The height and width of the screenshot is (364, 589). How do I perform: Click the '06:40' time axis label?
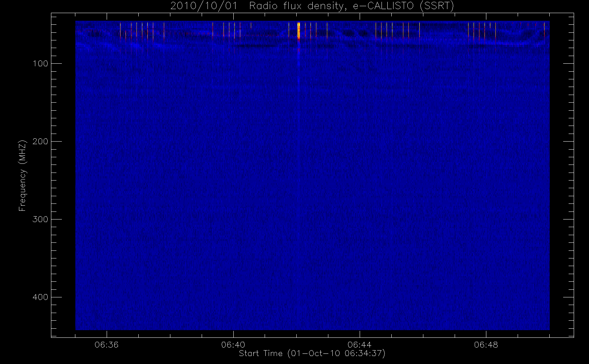233,345
